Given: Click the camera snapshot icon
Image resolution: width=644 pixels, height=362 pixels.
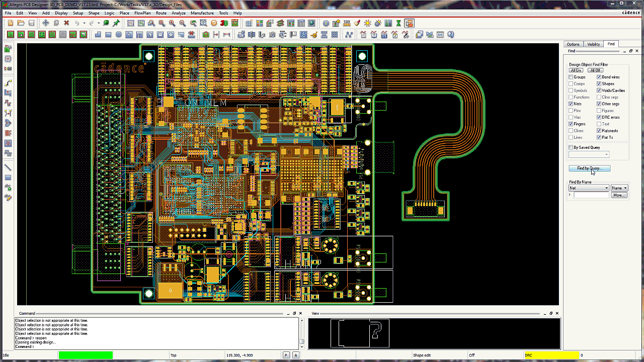Looking at the screenshot, I should tap(272, 35).
